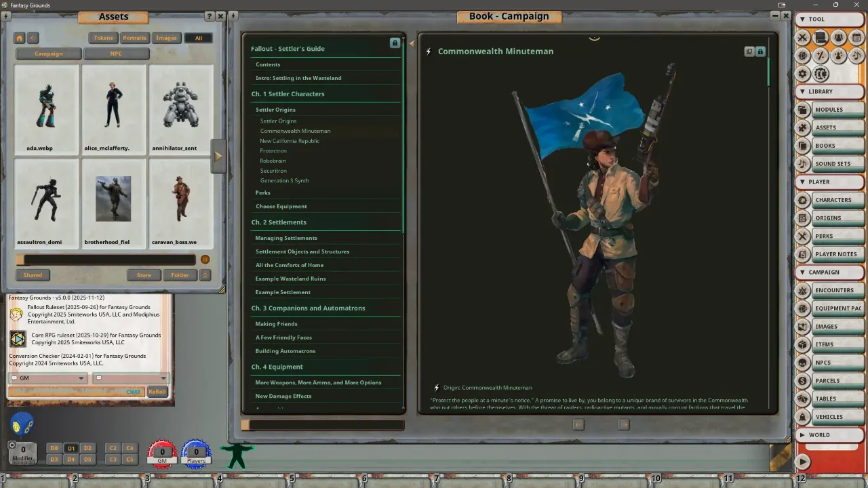This screenshot has width=868, height=488.
Task: Click the lock icon above the book index
Action: coord(395,43)
